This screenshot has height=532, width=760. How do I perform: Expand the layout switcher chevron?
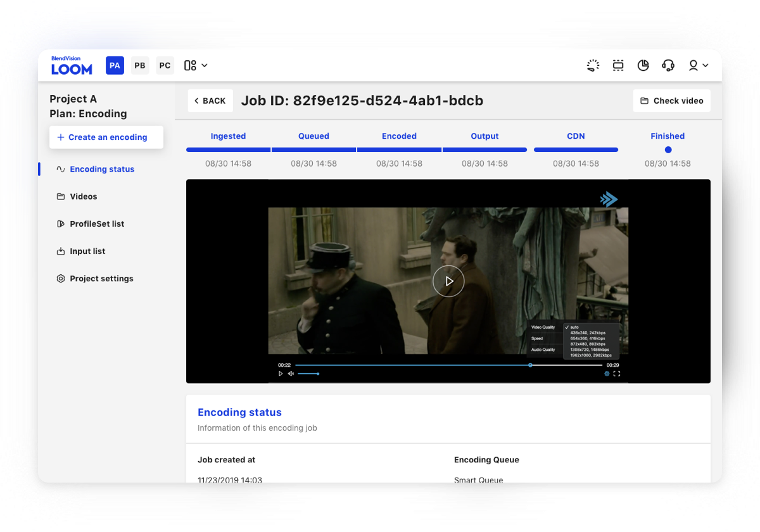(204, 65)
